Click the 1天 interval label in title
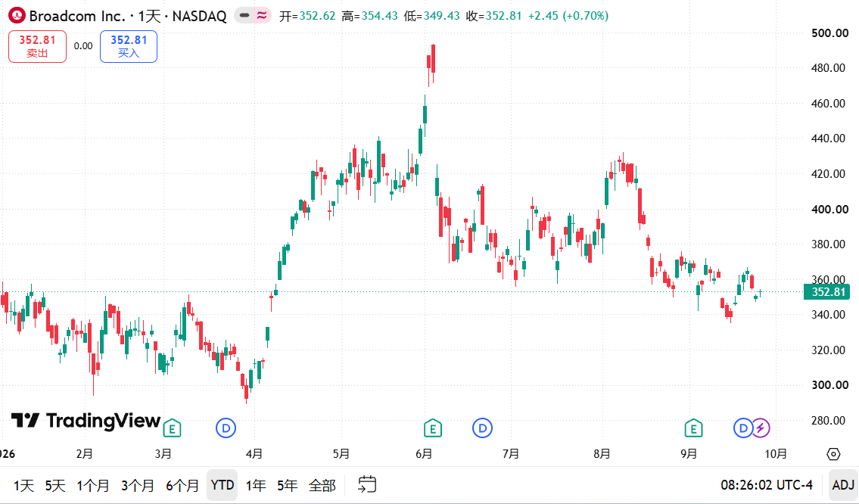This screenshot has height=504, width=859. [x=149, y=16]
